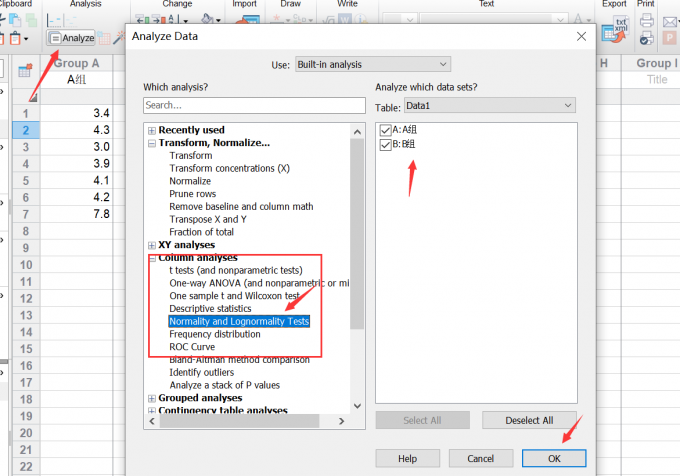Click the paint bucket color icon
The width and height of the screenshot is (680, 476).
pos(207,19)
